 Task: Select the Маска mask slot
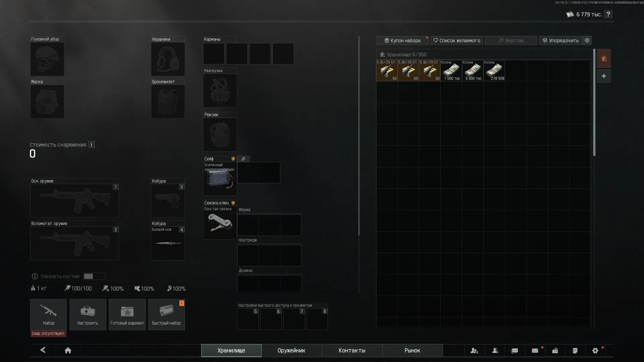[47, 102]
